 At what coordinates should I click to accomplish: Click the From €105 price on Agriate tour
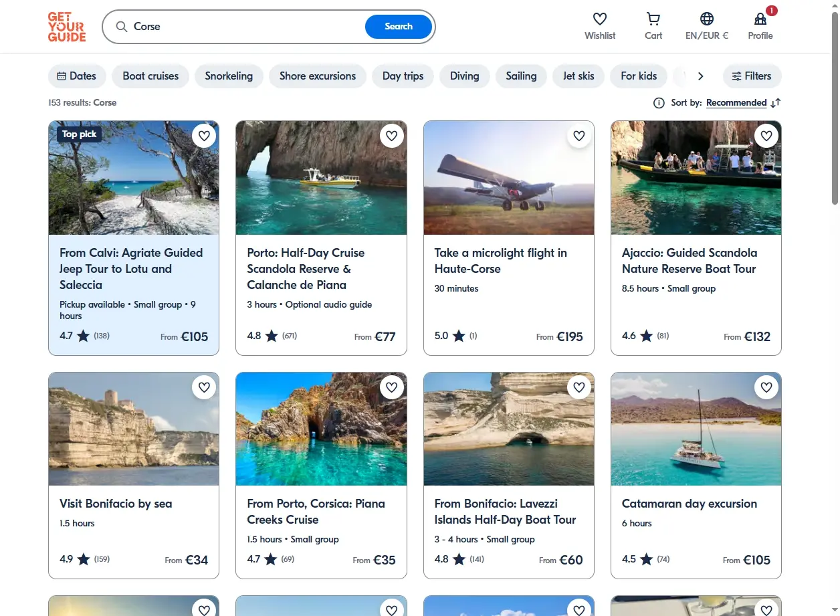tap(185, 336)
